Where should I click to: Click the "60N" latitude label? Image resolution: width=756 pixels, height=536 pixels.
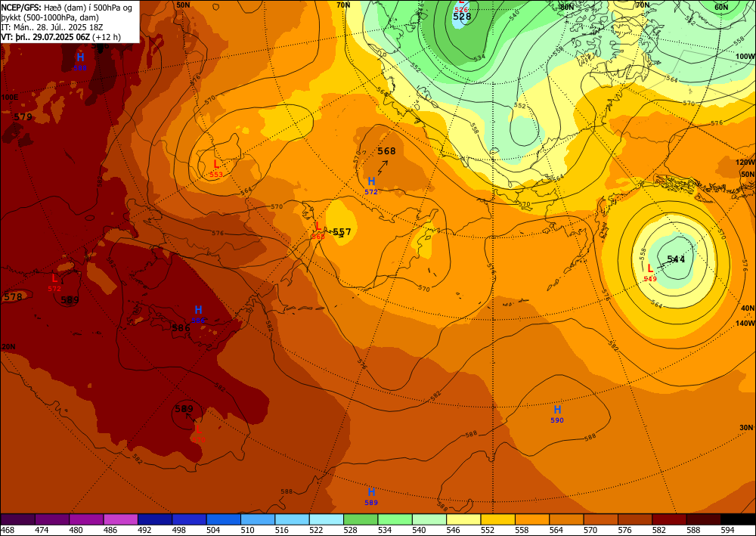(722, 7)
